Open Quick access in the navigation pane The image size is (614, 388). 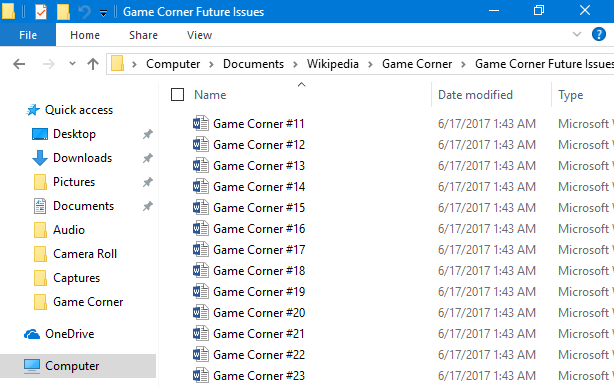(x=79, y=110)
